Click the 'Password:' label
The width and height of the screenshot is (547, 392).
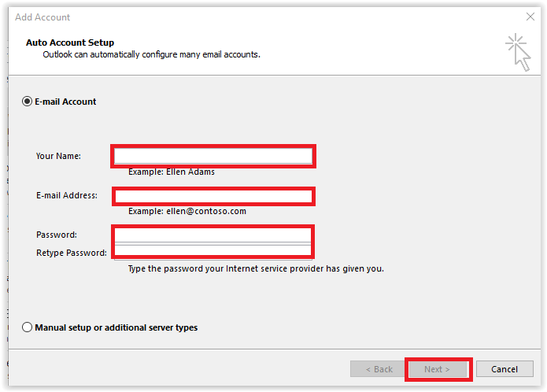[57, 235]
